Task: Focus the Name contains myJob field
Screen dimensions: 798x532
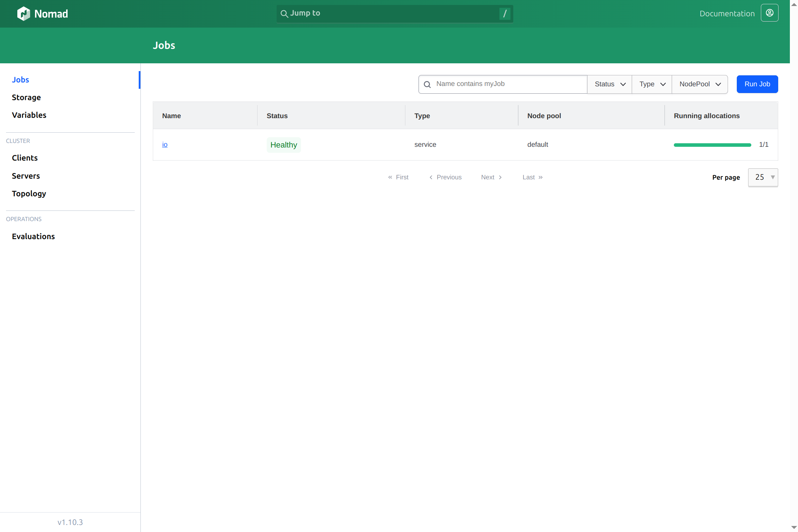Action: tap(503, 84)
